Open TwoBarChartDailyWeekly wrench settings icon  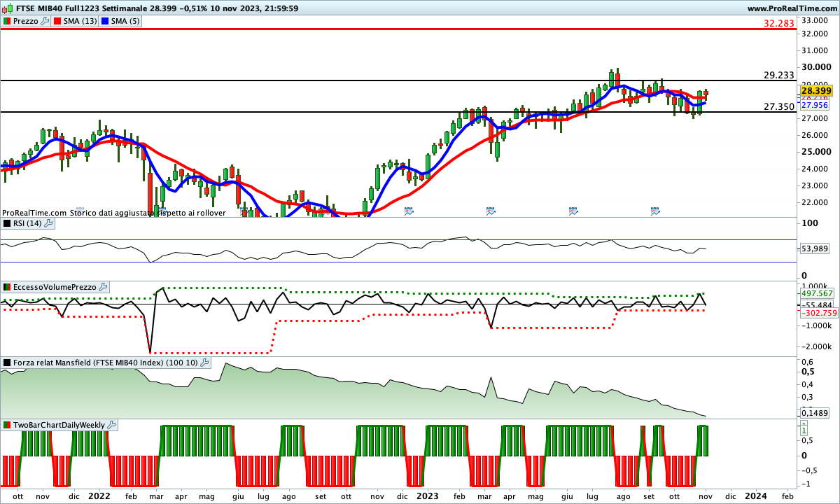112,425
